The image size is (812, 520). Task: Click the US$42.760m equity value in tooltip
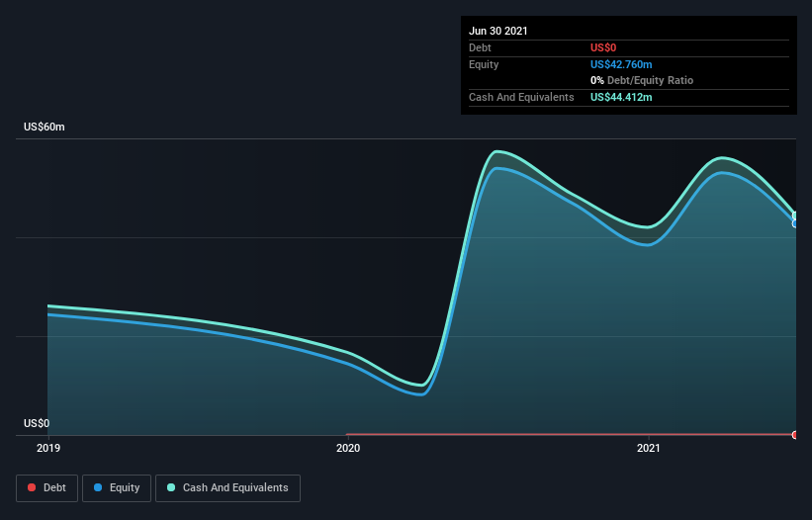point(621,64)
